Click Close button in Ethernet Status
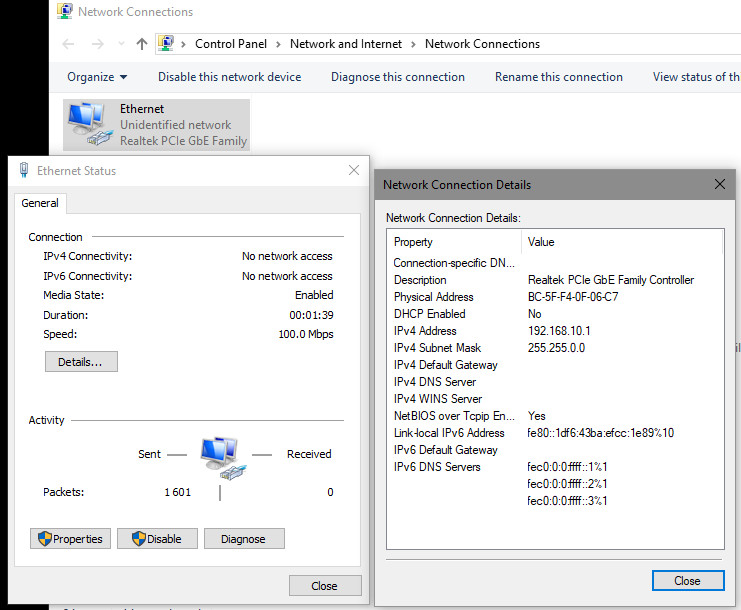The image size is (741, 610). point(325,586)
